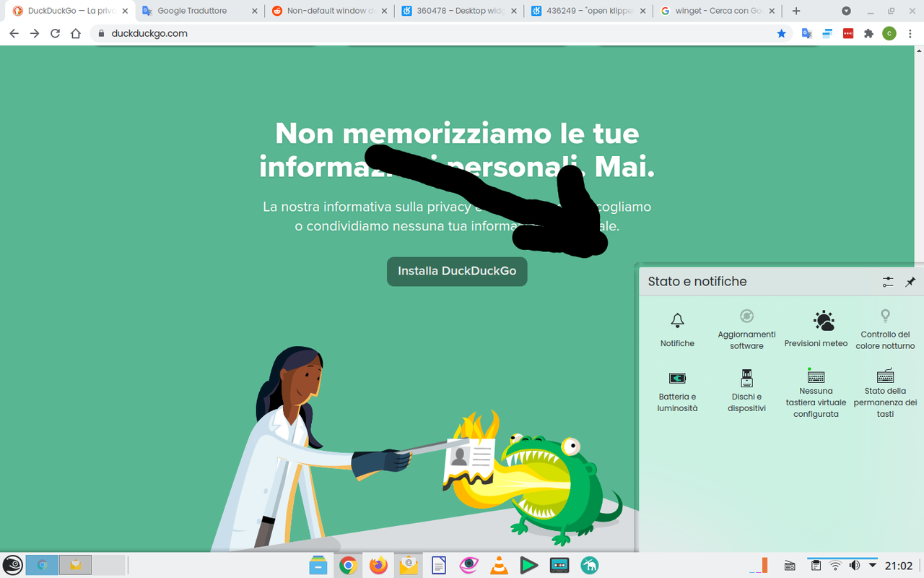Image resolution: width=924 pixels, height=578 pixels.
Task: Close the Google Traduttore tab
Action: click(254, 11)
